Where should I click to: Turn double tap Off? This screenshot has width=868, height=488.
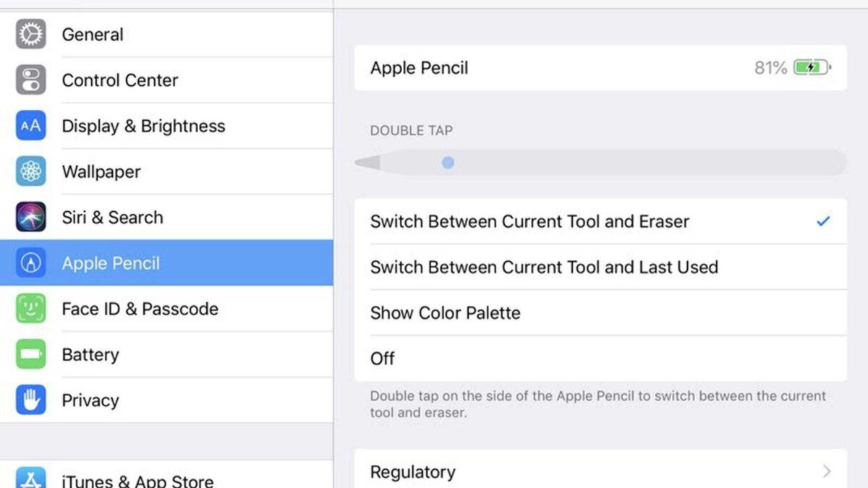click(x=383, y=358)
